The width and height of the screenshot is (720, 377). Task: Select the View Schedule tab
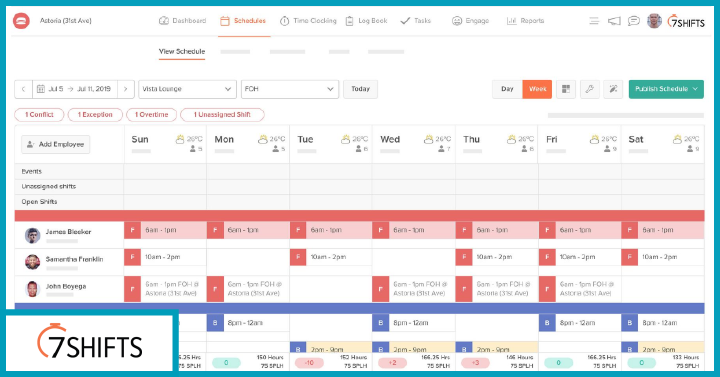point(182,51)
